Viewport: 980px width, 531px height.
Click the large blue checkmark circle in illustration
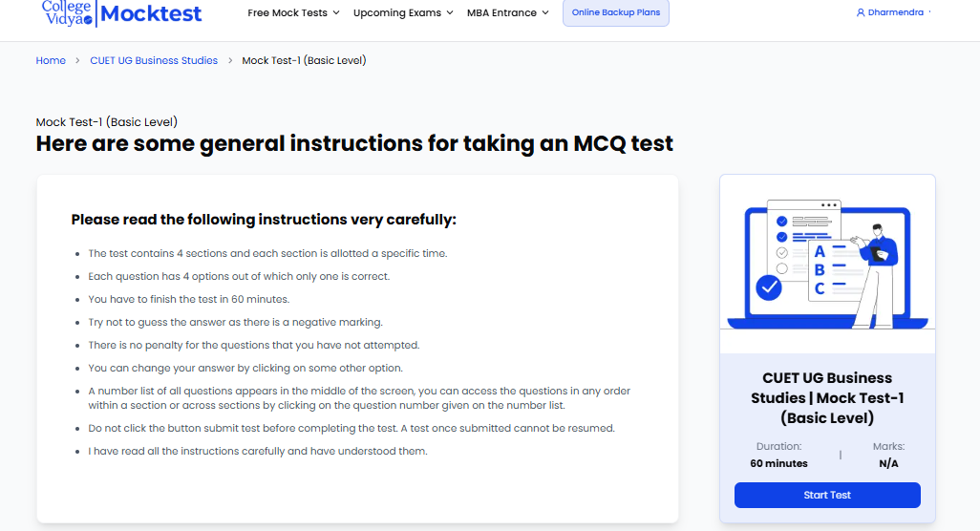(x=768, y=287)
